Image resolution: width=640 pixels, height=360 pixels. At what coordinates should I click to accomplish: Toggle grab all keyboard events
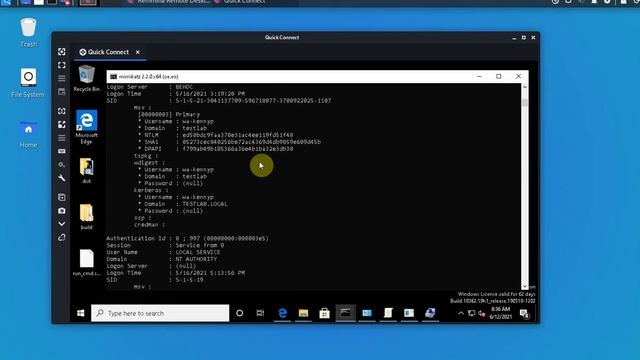click(62, 151)
